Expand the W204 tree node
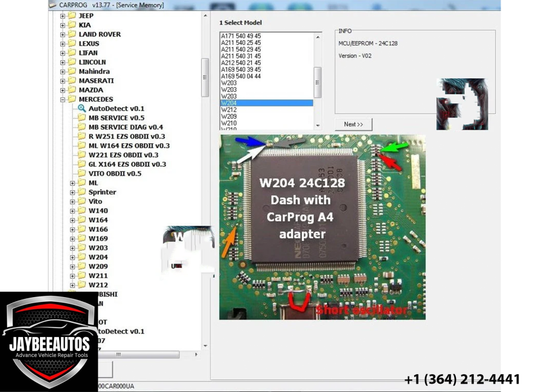The width and height of the screenshot is (549, 392). [x=72, y=257]
